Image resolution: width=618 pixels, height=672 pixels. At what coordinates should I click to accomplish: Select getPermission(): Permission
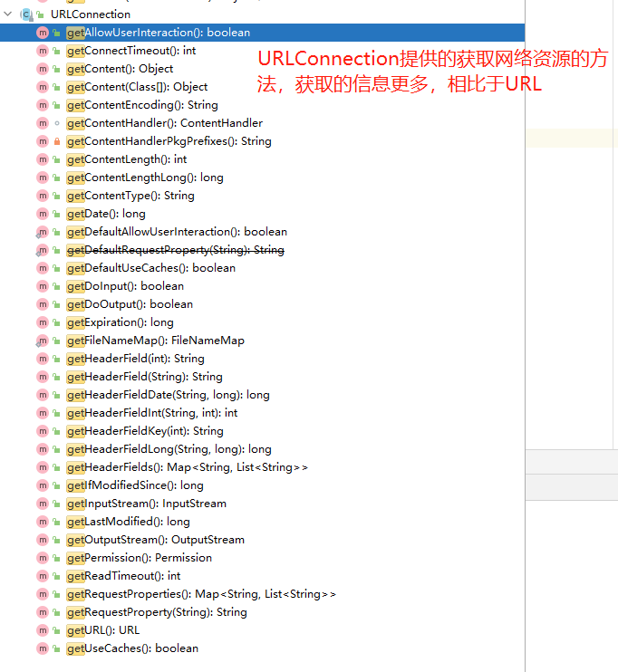coord(140,558)
